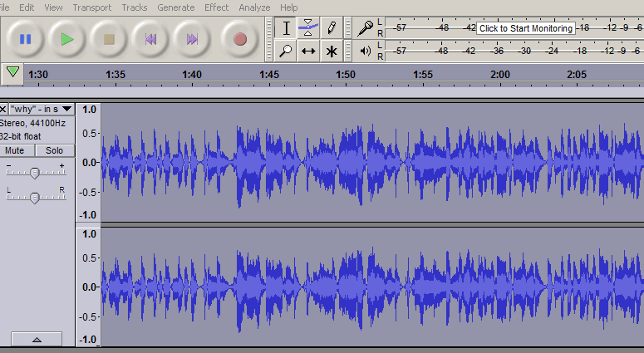644x353 pixels.
Task: Skip to start of the project
Action: click(150, 39)
